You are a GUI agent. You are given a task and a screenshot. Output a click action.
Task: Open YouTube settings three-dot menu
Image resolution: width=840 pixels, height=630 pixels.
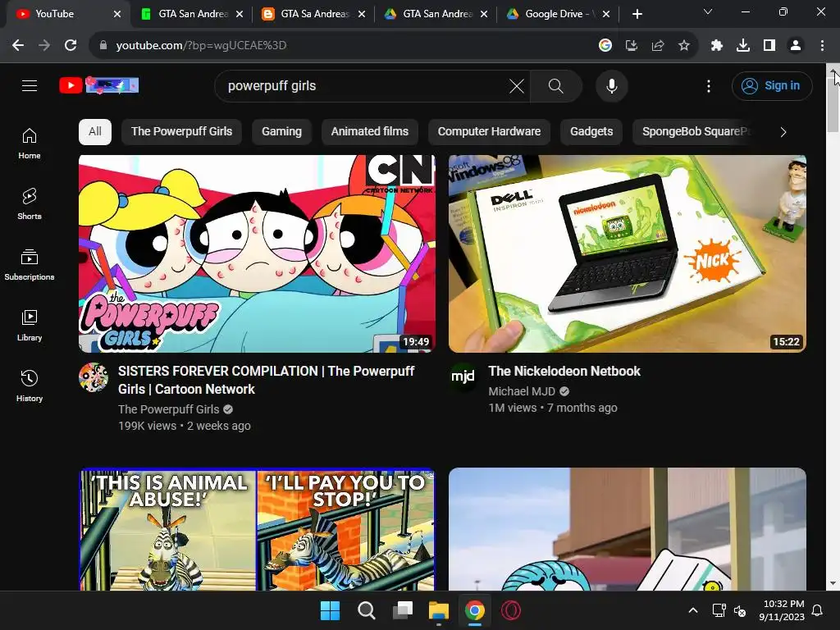[709, 85]
